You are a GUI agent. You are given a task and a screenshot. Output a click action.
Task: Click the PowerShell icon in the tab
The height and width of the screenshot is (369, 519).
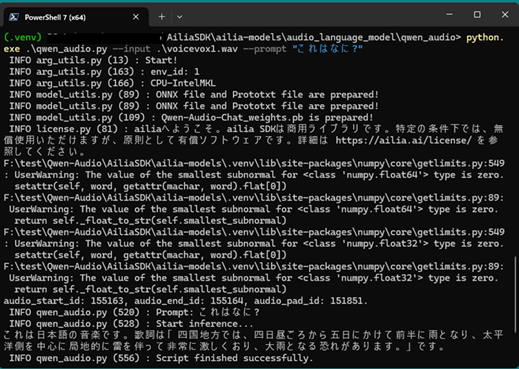14,17
